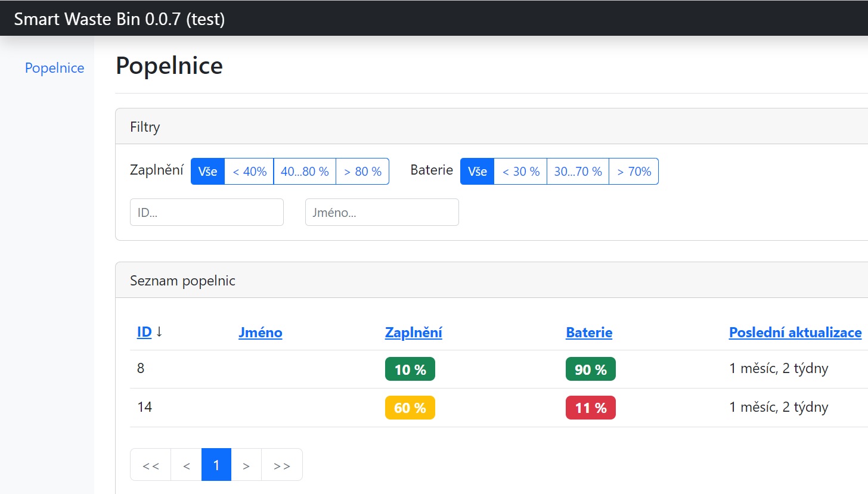Filter Zaplnění by '> 80 %'
The width and height of the screenshot is (868, 494).
[362, 172]
